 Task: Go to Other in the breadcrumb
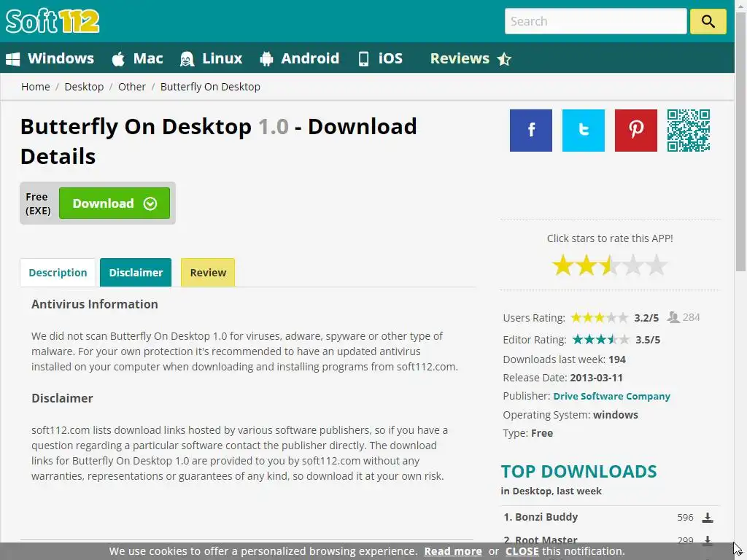tap(132, 87)
